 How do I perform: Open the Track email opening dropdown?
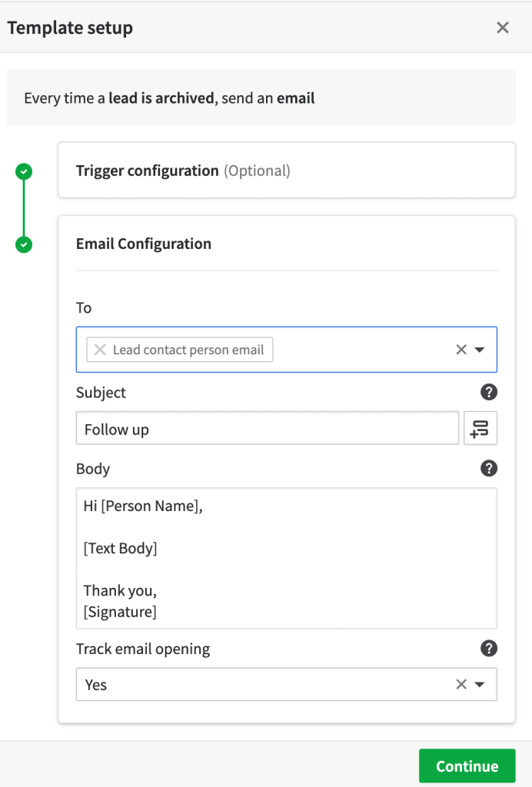click(x=481, y=684)
